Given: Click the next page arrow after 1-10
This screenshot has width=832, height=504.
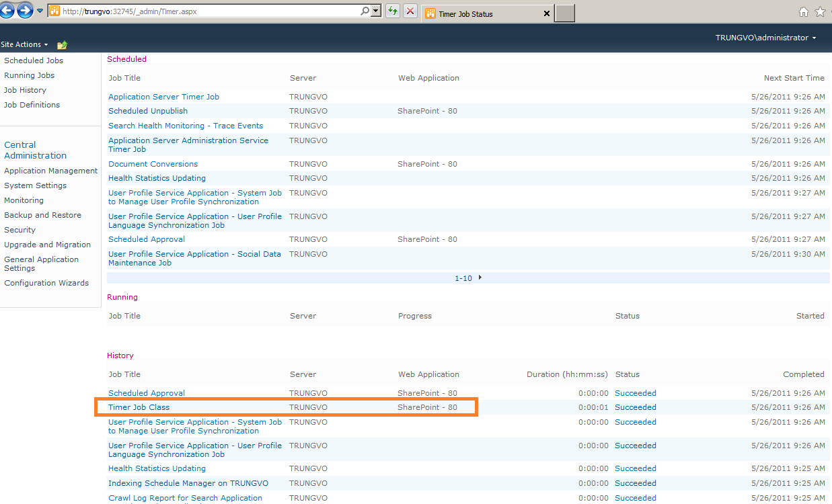Looking at the screenshot, I should (x=480, y=277).
